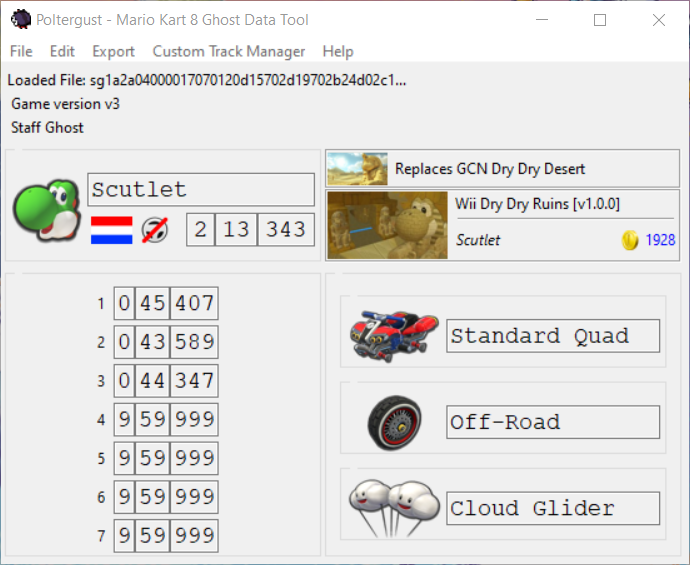The width and height of the screenshot is (690, 565).
Task: Click total time minutes field 2
Action: [201, 230]
